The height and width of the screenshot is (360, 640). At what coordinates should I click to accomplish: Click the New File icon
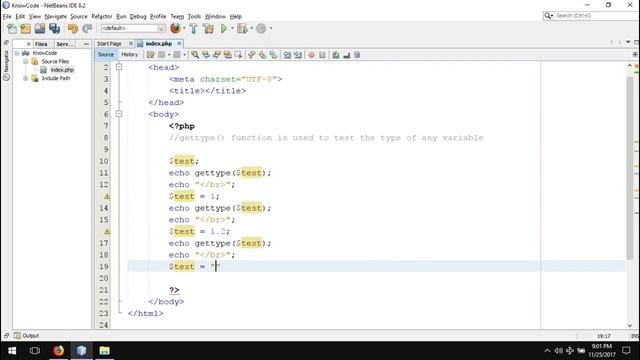click(x=12, y=29)
